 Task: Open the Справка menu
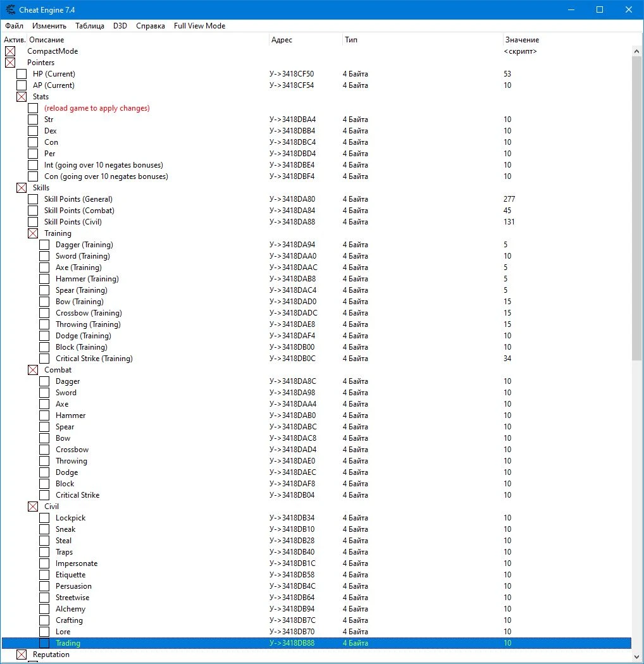[151, 26]
